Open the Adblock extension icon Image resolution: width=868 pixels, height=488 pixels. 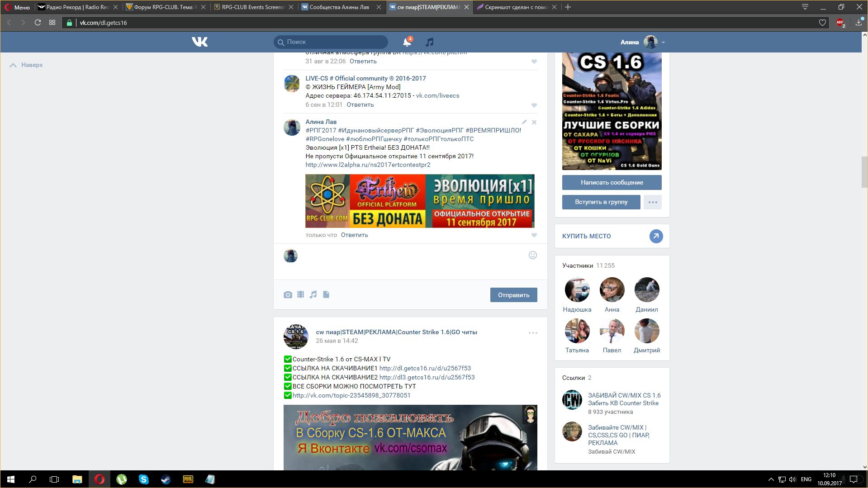[840, 23]
